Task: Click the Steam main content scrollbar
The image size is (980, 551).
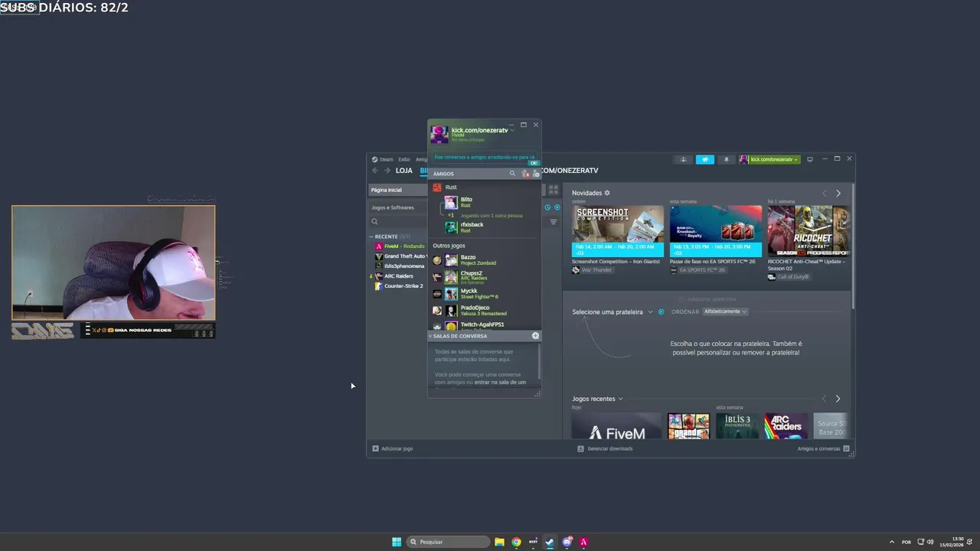Action: click(x=853, y=245)
